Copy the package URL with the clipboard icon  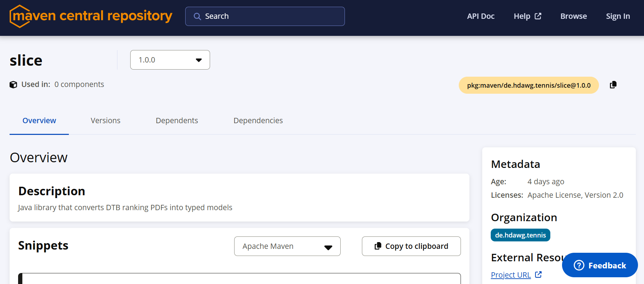click(613, 85)
